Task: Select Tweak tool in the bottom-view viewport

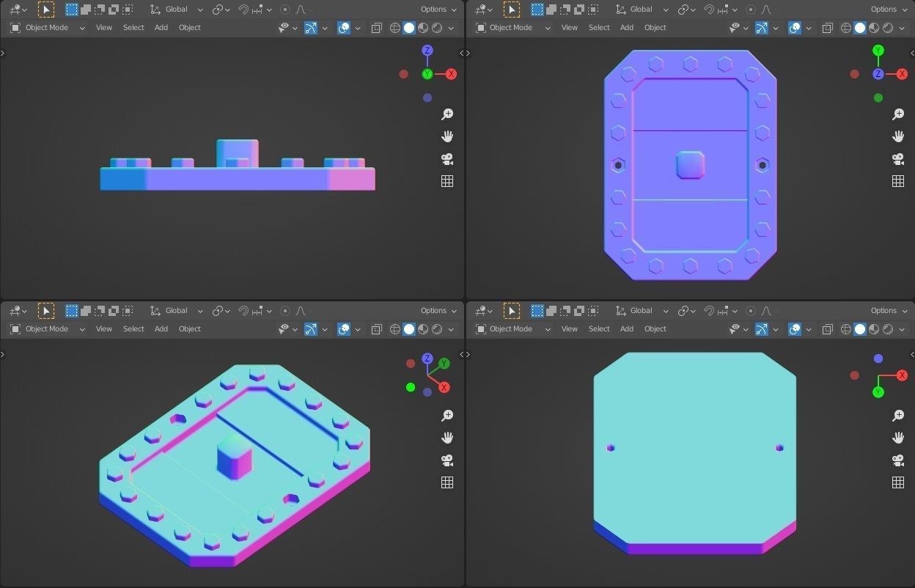Action: (x=511, y=311)
